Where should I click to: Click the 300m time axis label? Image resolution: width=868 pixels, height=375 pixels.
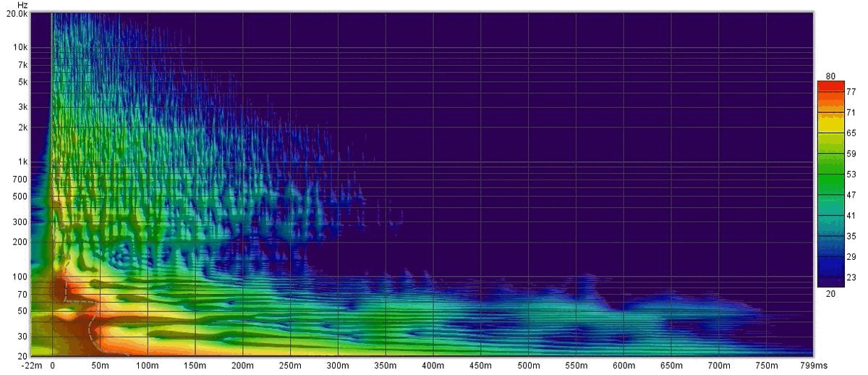point(337,366)
